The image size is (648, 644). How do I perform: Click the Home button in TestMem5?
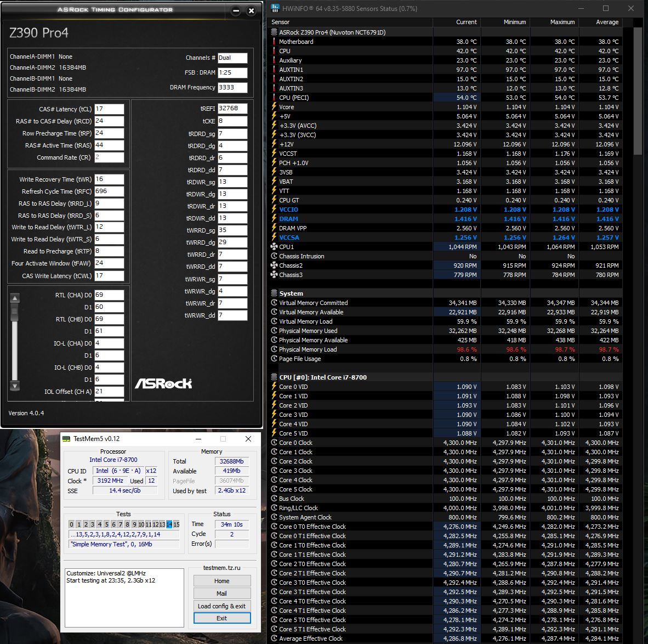(222, 581)
